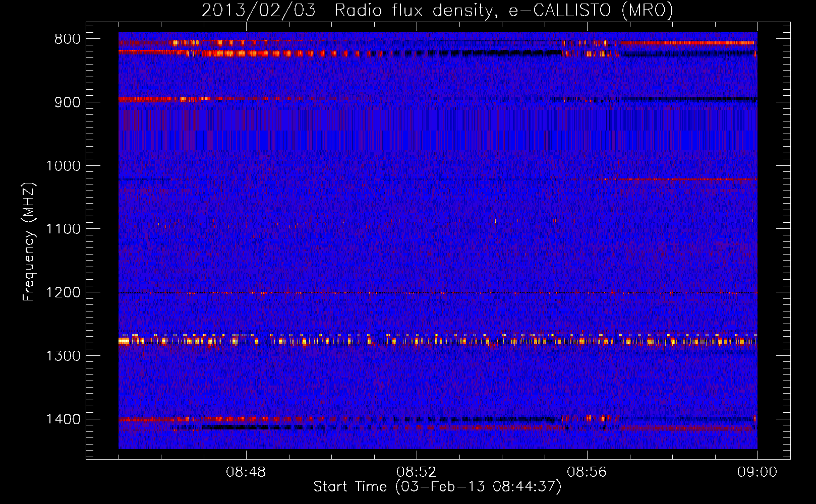Click the thin red line near 1200 MHz

[x=438, y=292]
